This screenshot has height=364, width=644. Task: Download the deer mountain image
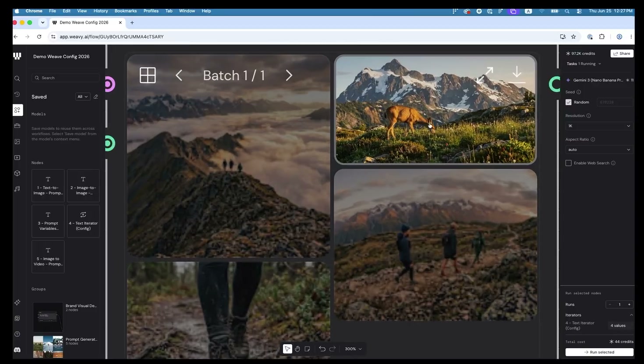tap(517, 75)
